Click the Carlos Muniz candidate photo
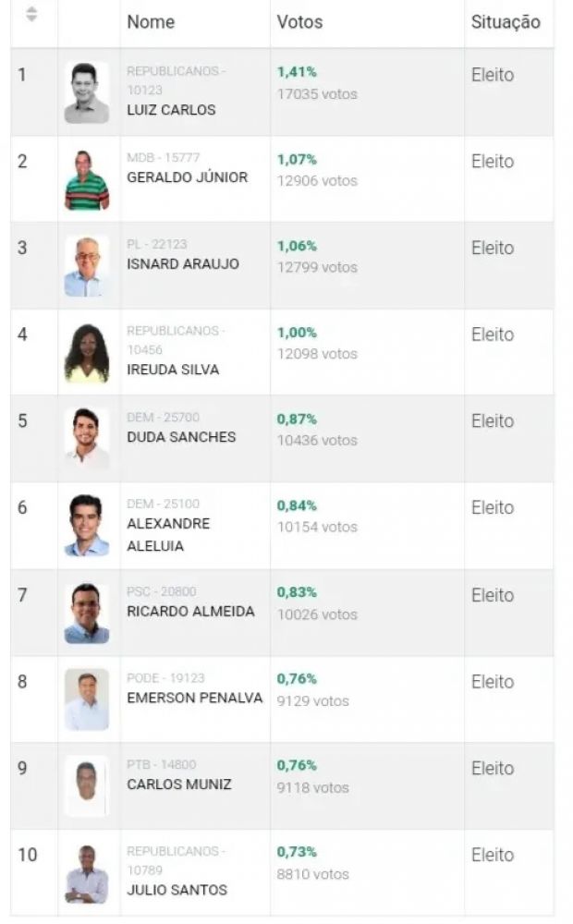Image resolution: width=573 pixels, height=924 pixels. (x=87, y=785)
